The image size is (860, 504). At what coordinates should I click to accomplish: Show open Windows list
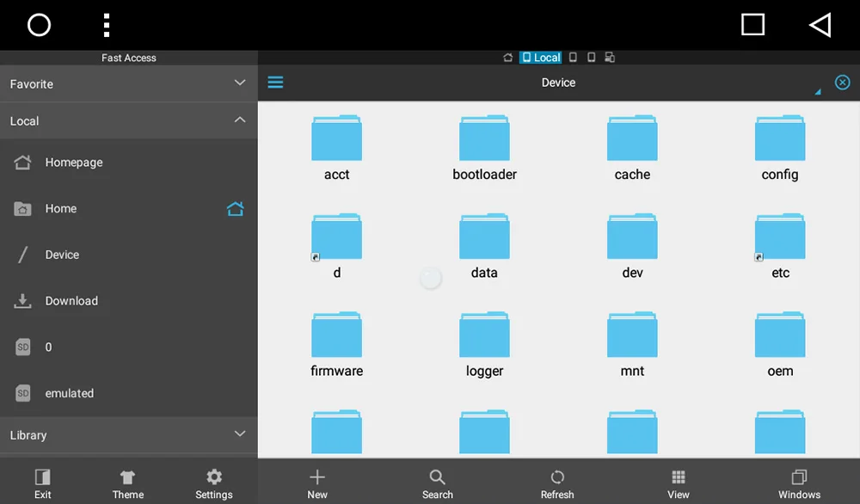(799, 483)
